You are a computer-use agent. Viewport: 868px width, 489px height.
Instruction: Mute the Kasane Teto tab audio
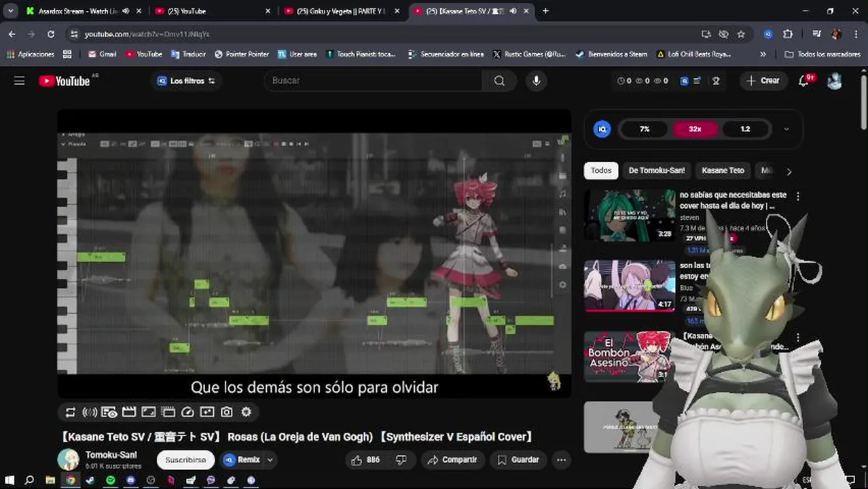(x=513, y=11)
